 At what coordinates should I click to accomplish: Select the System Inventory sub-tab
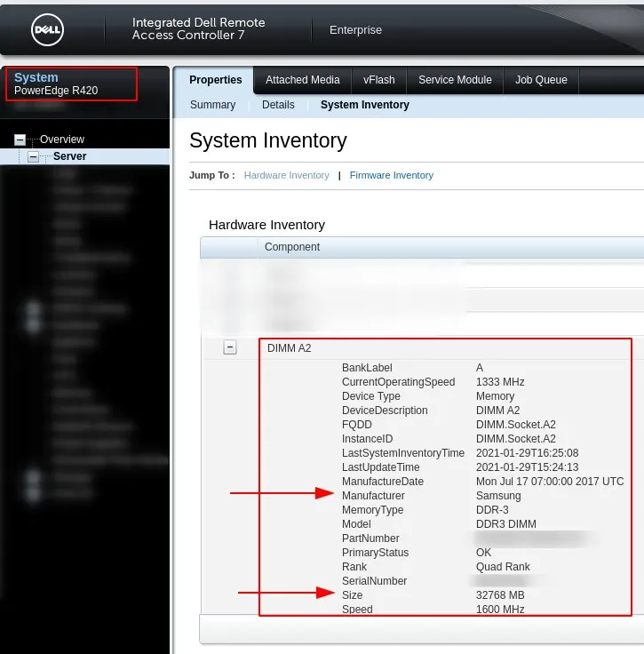click(364, 105)
